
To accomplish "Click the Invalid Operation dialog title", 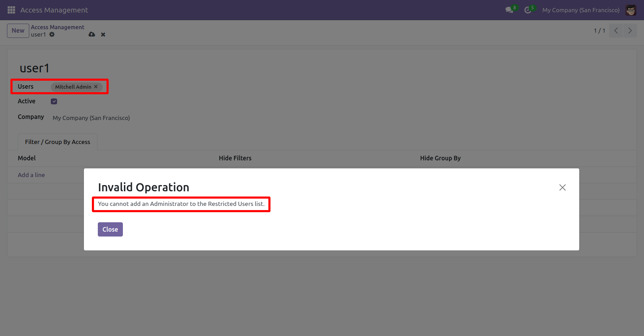I will tap(143, 187).
